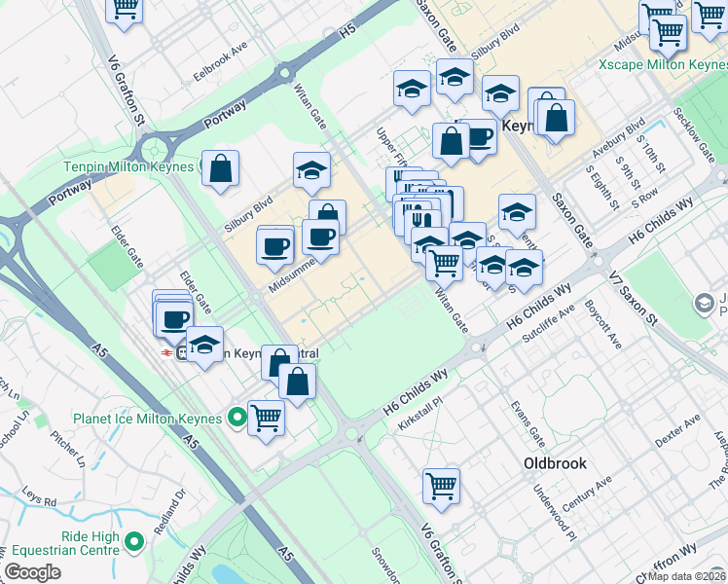Image resolution: width=728 pixels, height=584 pixels.
Task: Open the coffee cup marker above the Midsummer label
Action: click(274, 247)
